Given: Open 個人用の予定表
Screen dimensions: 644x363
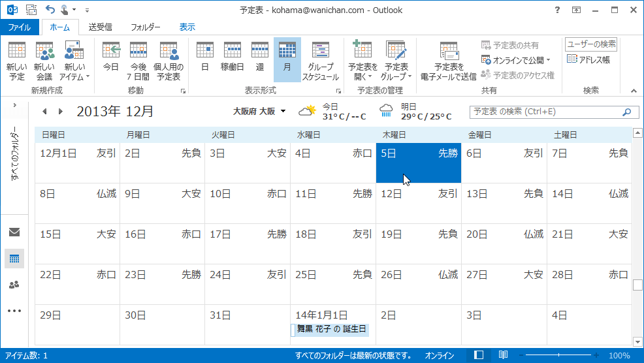Looking at the screenshot, I should pos(169,61).
